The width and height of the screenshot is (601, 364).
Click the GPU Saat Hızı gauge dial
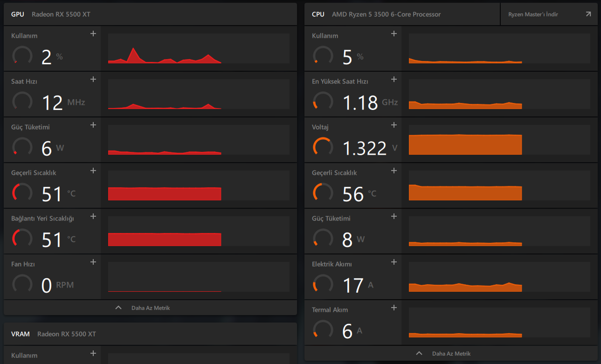pos(22,101)
